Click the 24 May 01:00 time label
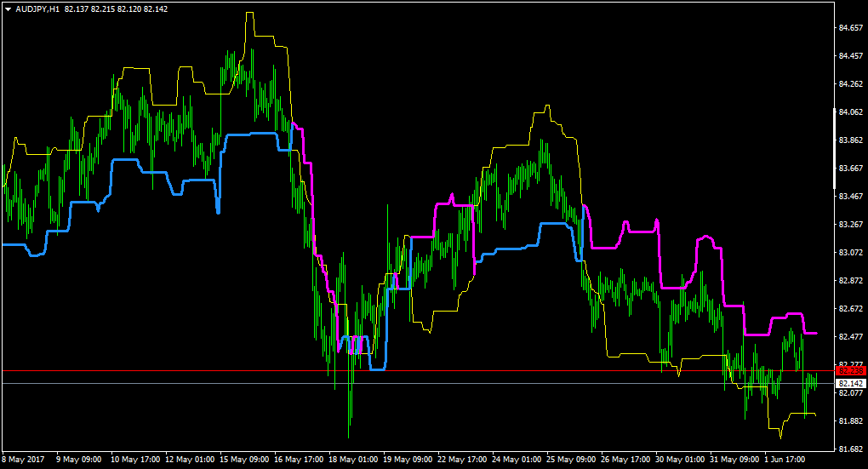868x469 pixels. click(517, 460)
